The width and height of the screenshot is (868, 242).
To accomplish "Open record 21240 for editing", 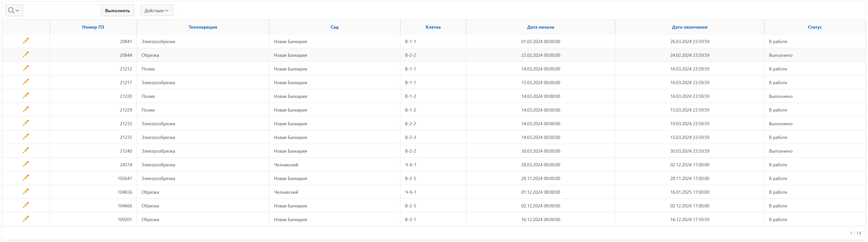I will coord(26,150).
